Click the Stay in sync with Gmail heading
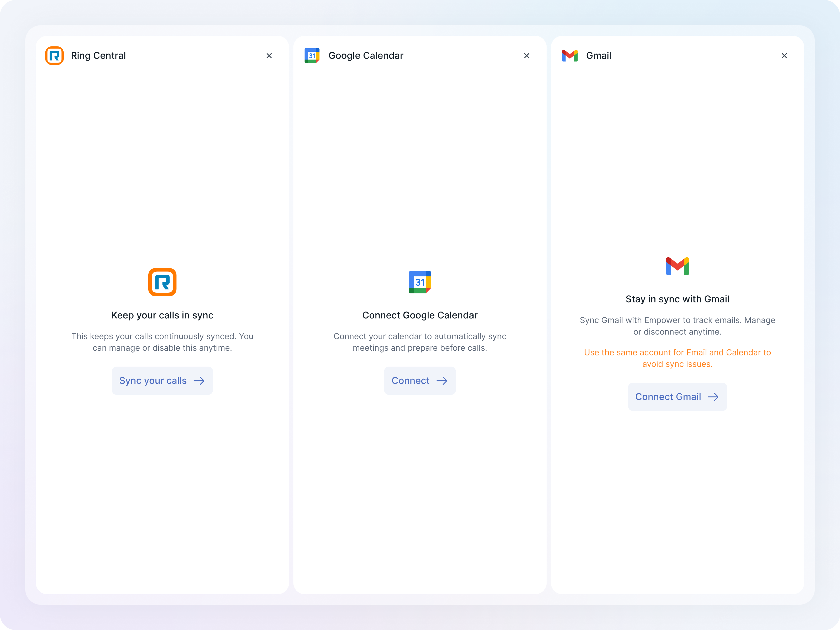The width and height of the screenshot is (840, 630). pyautogui.click(x=677, y=299)
